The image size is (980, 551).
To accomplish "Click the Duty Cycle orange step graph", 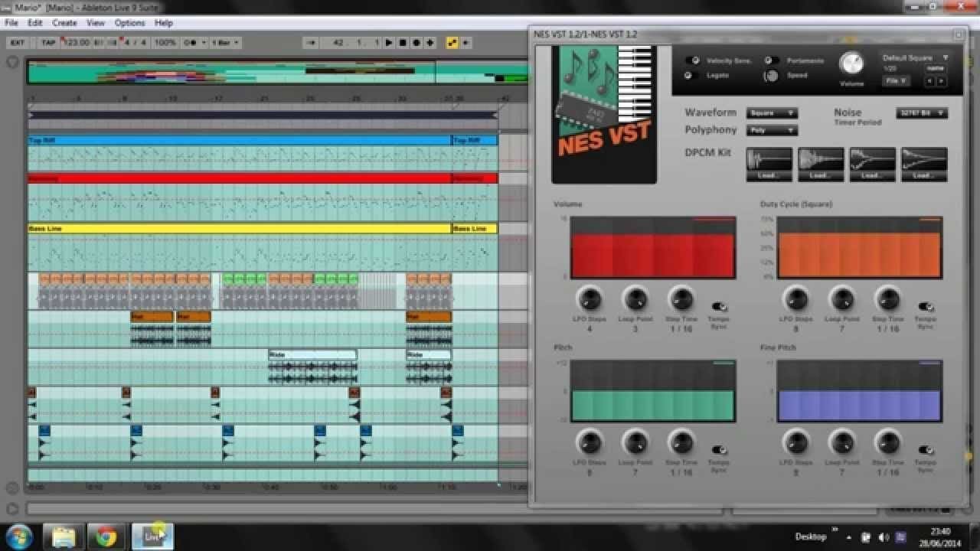I will [x=860, y=248].
